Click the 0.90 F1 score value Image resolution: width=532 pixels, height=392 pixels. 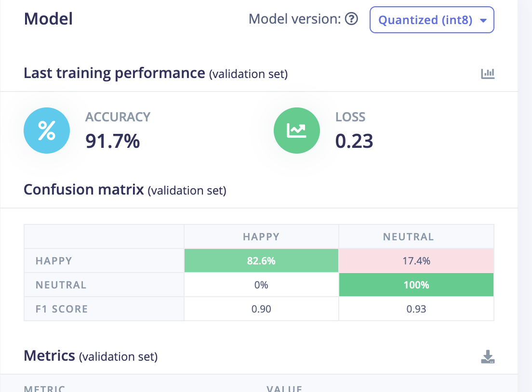point(261,309)
